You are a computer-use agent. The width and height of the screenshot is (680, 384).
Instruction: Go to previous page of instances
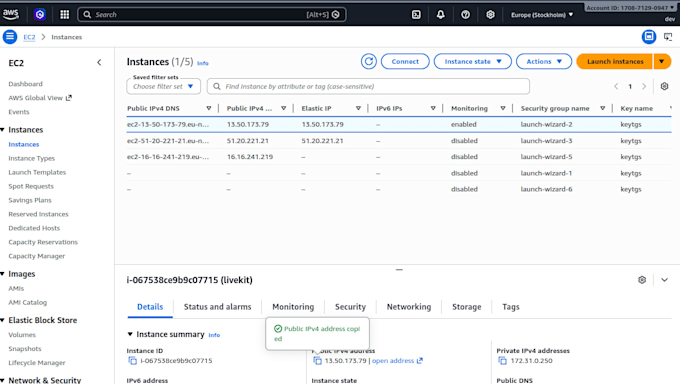616,86
